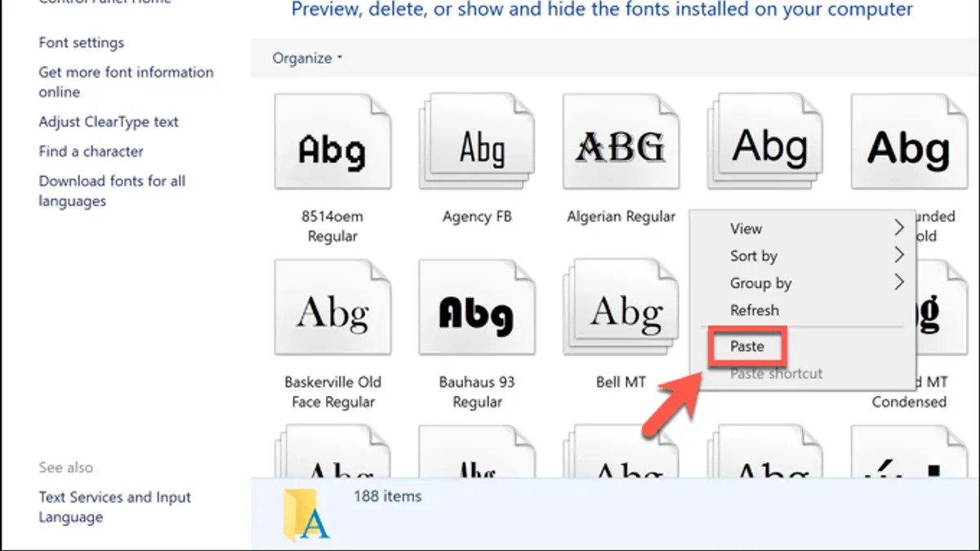Choose Group by in the context menu

pyautogui.click(x=760, y=283)
